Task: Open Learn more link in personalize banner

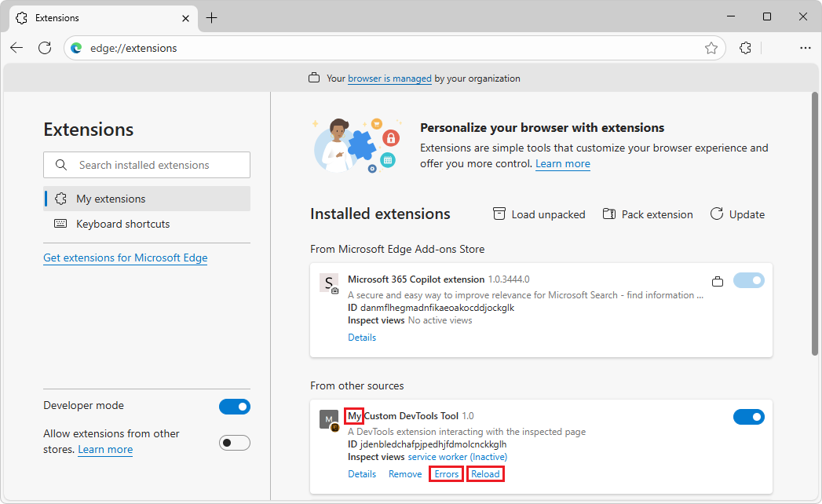Action: pos(562,163)
